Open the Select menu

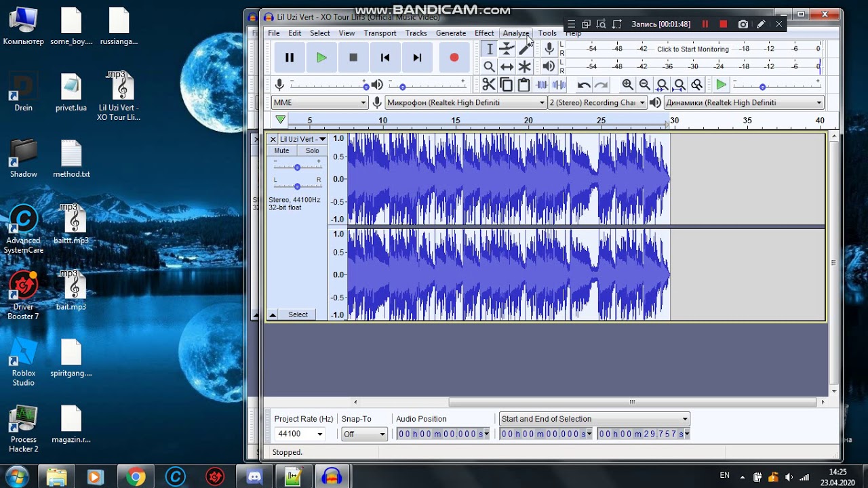click(x=320, y=33)
